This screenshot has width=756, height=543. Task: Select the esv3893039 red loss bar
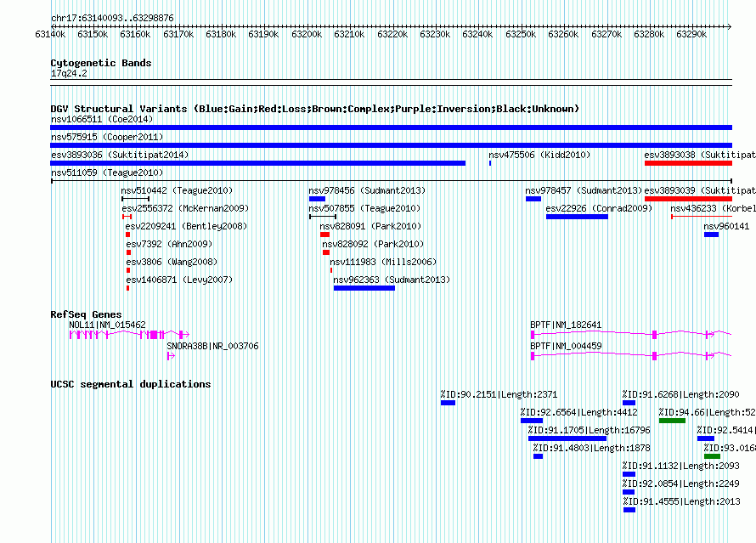tap(689, 199)
